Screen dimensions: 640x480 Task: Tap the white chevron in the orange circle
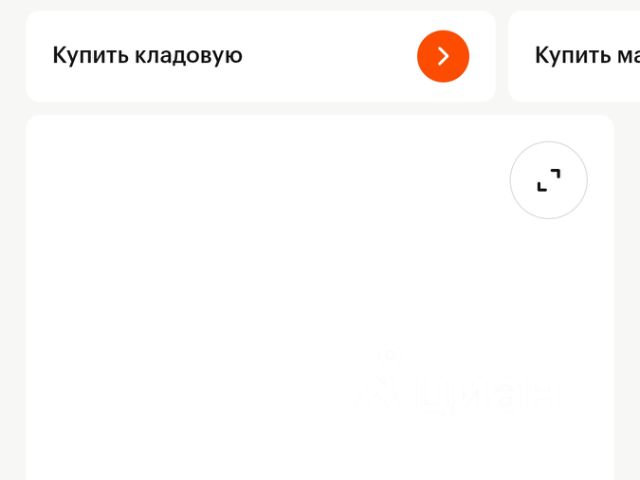point(443,56)
